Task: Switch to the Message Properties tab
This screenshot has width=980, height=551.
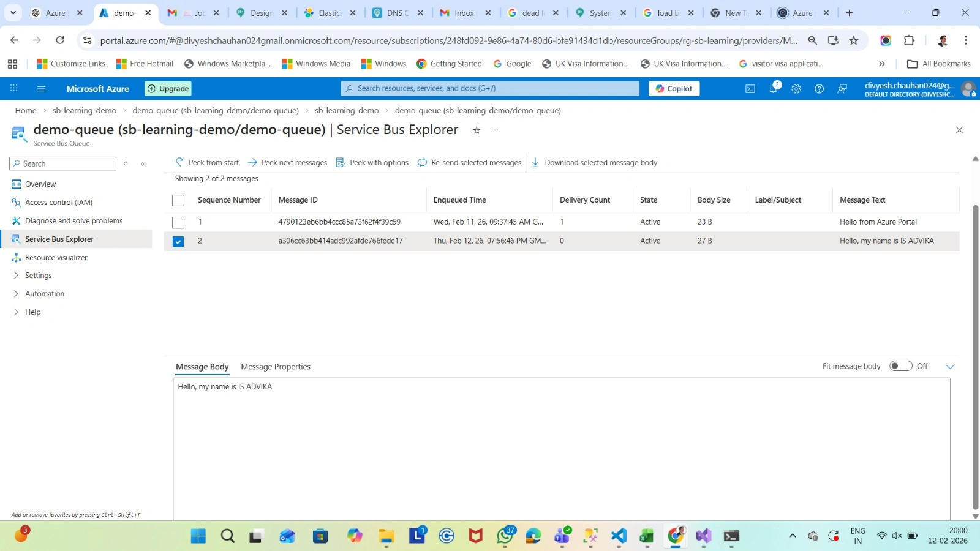Action: 276,367
